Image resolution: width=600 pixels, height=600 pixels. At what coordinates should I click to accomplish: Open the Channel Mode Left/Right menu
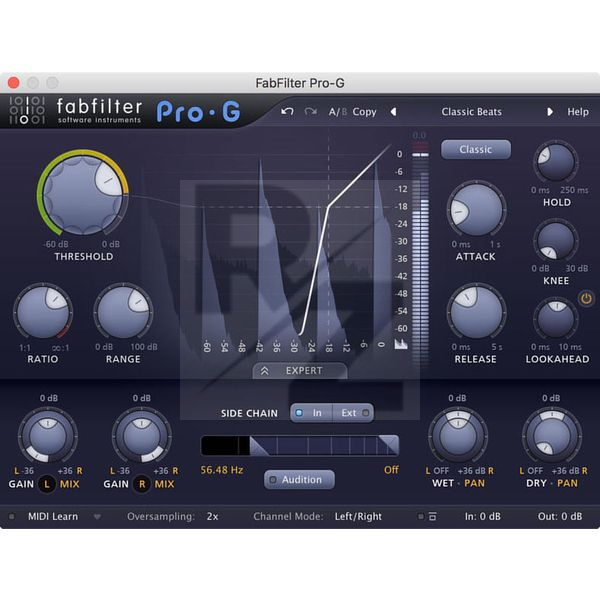click(358, 516)
